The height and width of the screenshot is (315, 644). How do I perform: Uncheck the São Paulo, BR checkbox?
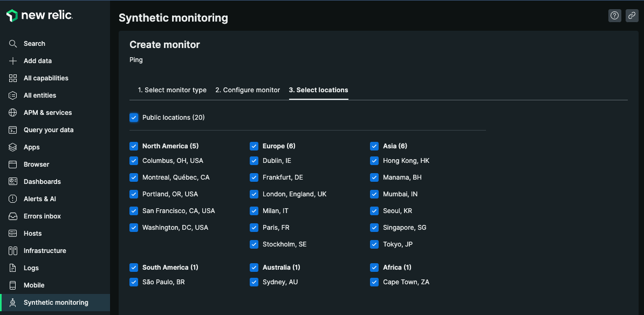(134, 282)
